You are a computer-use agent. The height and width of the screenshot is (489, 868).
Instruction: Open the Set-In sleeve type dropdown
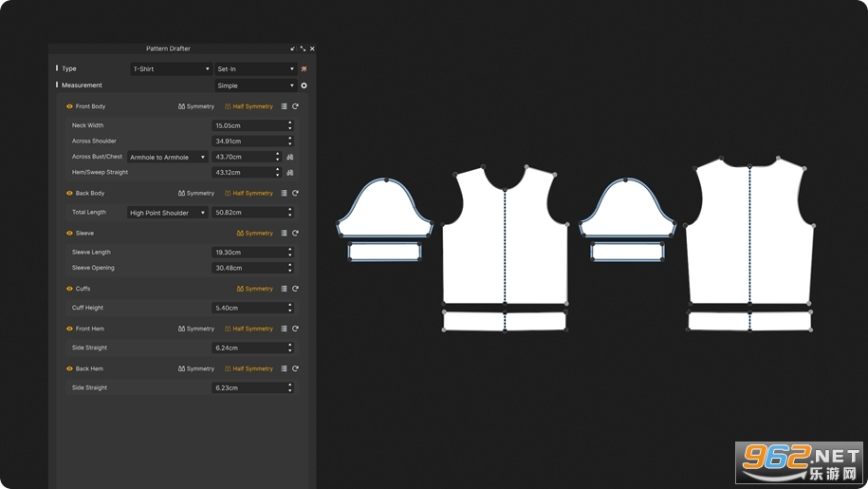point(256,69)
